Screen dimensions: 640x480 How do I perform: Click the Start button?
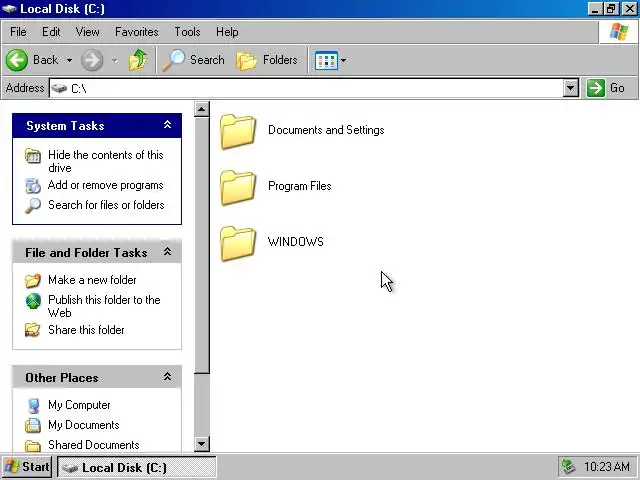click(27, 467)
